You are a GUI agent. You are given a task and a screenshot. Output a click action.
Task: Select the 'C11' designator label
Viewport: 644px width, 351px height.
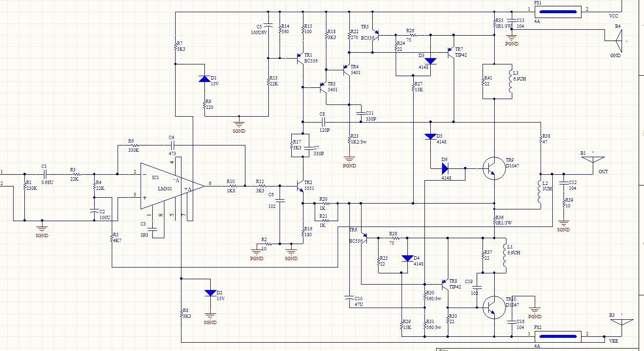(x=370, y=113)
